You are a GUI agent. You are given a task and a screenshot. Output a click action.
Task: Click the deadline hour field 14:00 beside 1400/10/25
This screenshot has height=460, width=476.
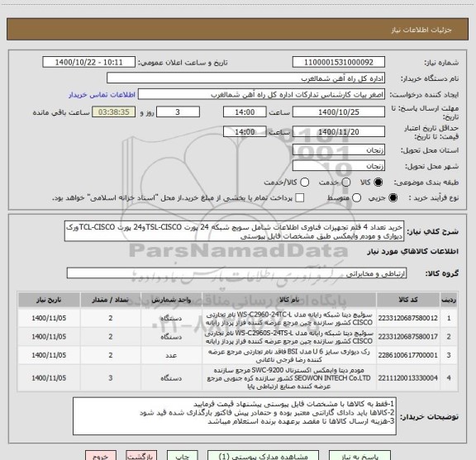(245, 112)
